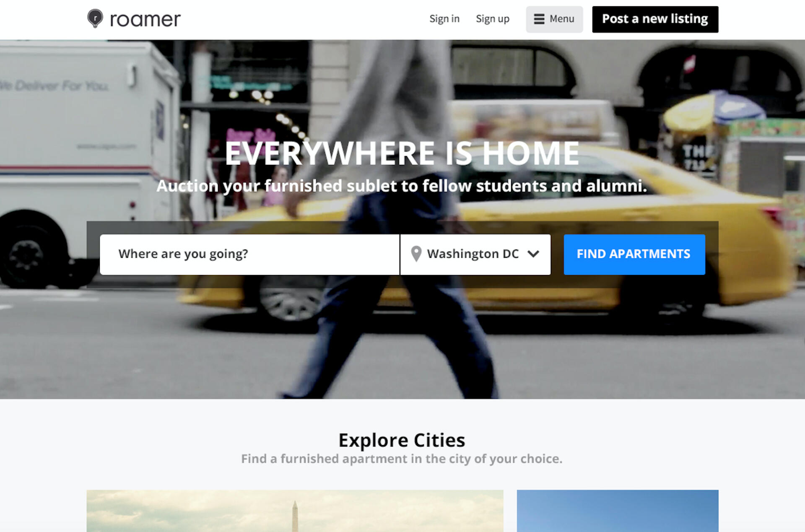Open the Washington Monument city thumbnail
This screenshot has height=532, width=805.
(295, 511)
